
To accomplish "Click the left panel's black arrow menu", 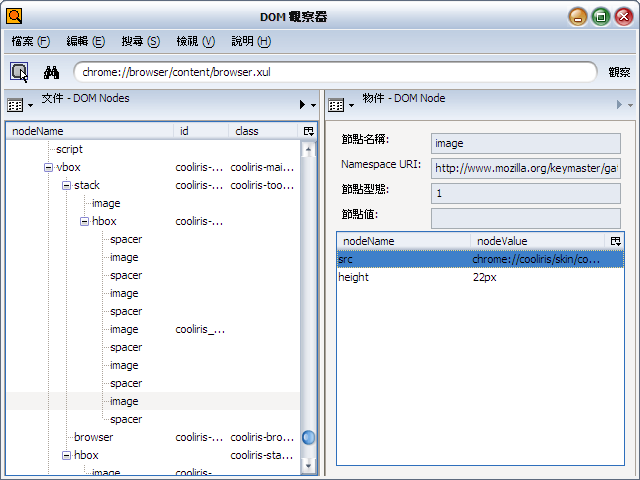I will point(303,104).
